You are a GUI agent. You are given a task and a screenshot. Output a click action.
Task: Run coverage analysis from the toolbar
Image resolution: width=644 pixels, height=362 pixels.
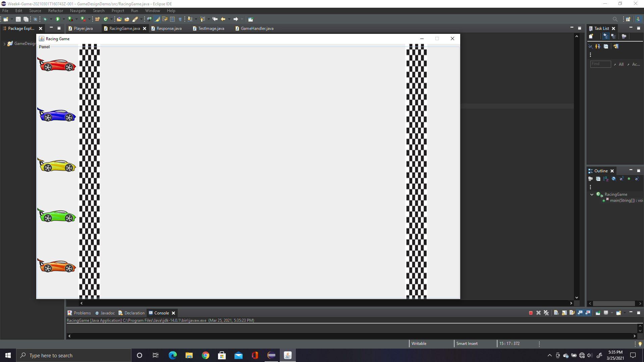[70, 19]
